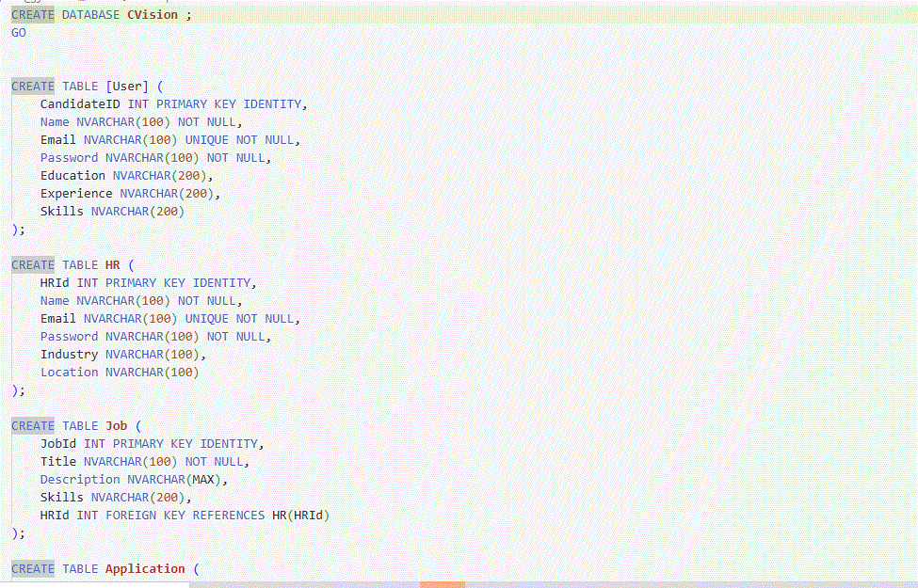Click the Application table name
The width and height of the screenshot is (918, 588).
145,568
